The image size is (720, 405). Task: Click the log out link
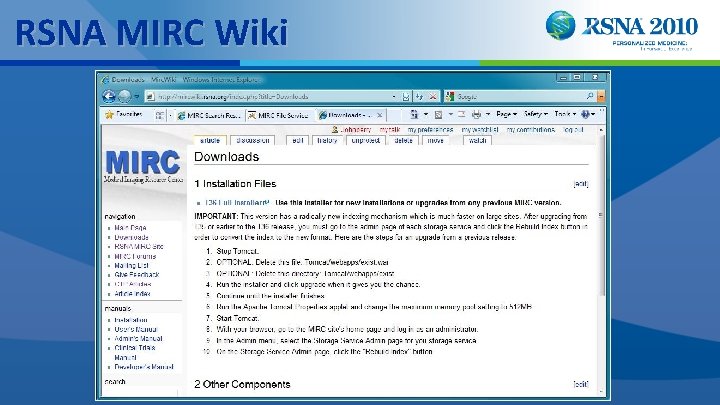(x=573, y=130)
